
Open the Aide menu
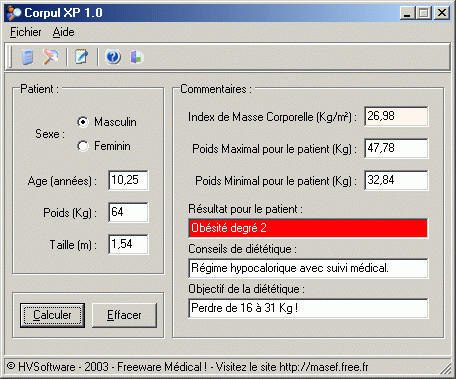pyautogui.click(x=63, y=32)
